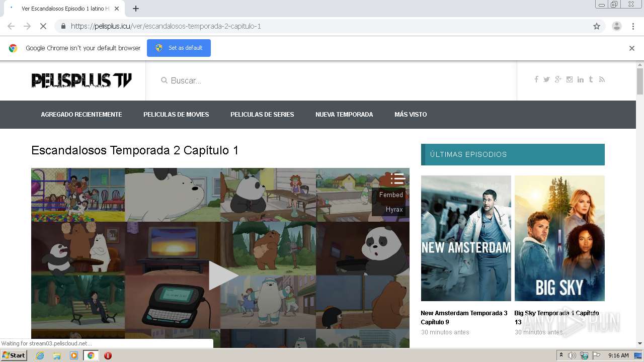Click the address bar URL
The width and height of the screenshot is (644, 362).
click(166, 26)
